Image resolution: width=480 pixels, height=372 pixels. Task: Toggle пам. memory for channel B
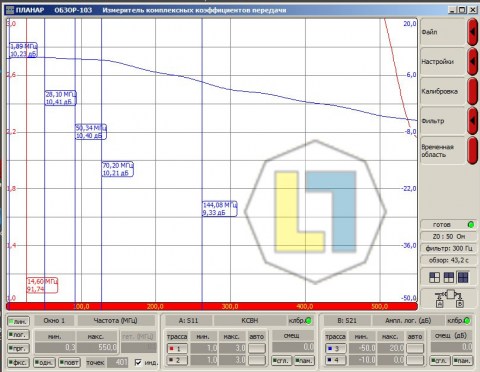pos(462,360)
